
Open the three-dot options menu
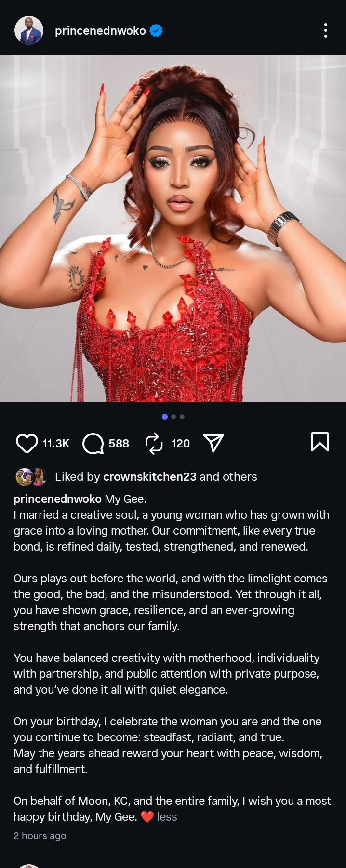click(326, 30)
